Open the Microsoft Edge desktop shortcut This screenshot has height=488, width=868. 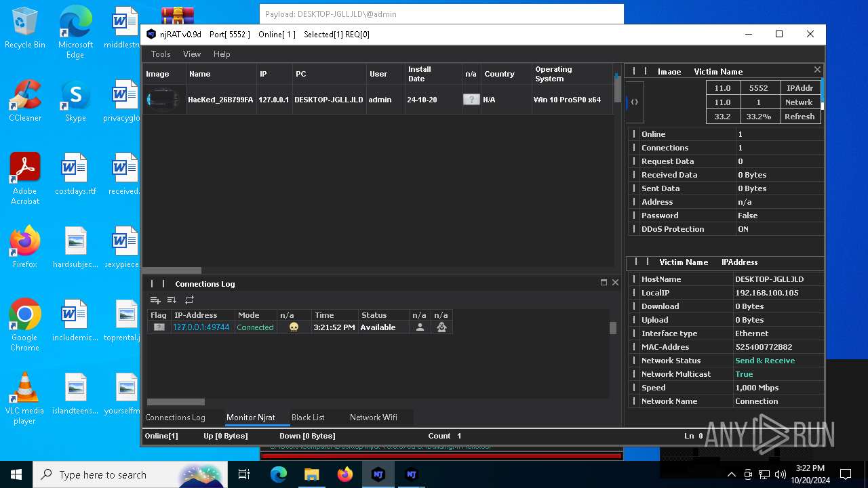pos(75,33)
